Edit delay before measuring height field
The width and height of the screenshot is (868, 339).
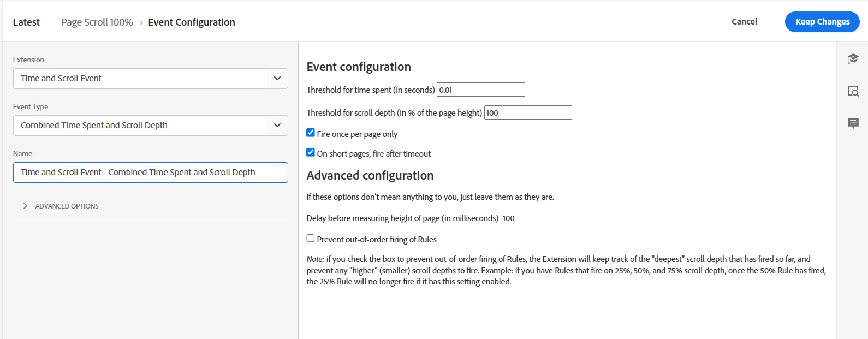click(x=544, y=218)
